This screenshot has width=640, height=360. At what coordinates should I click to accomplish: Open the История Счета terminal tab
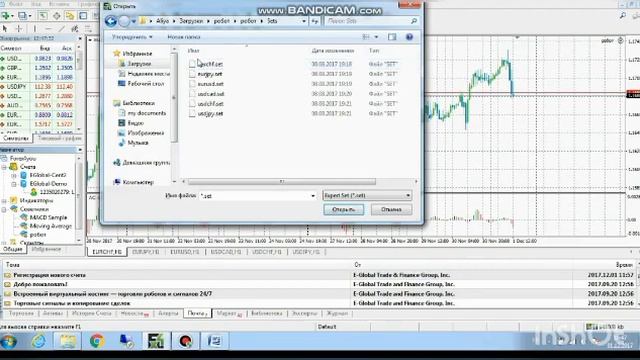(x=91, y=313)
